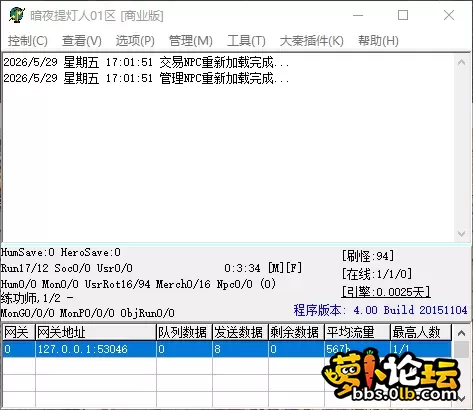The width and height of the screenshot is (473, 410).
Task: Open the 控制(C) menu
Action: click(28, 41)
